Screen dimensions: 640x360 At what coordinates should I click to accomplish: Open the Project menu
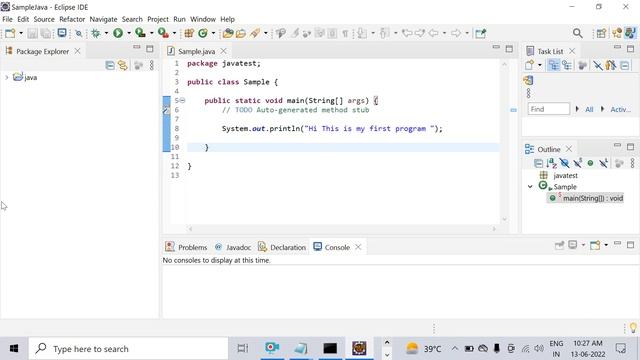(158, 19)
